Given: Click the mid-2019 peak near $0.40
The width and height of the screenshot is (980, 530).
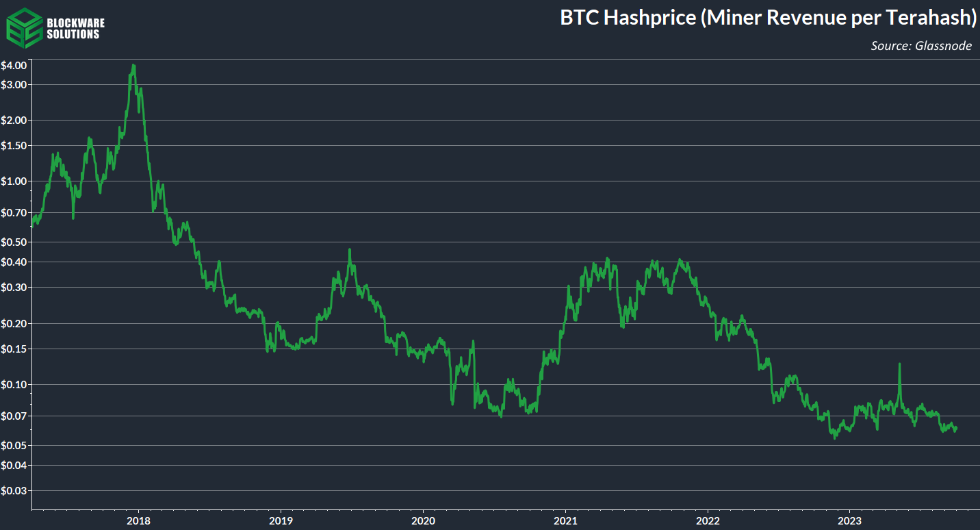Looking at the screenshot, I should coord(350,251).
